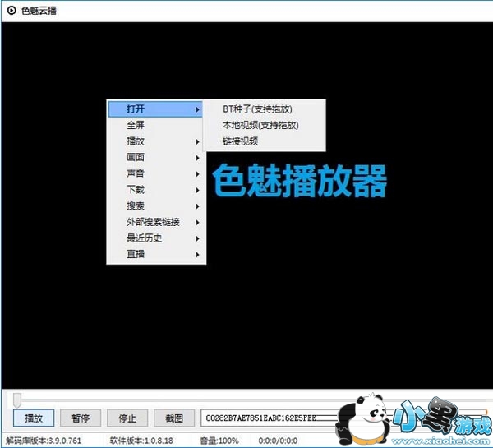
Task: Expand the 下载 submenu arrow
Action: click(x=197, y=191)
